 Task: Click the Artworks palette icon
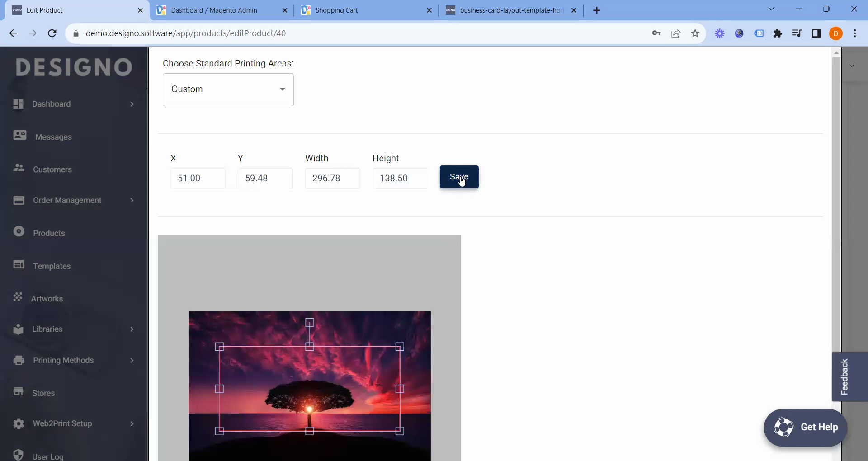[x=18, y=297]
